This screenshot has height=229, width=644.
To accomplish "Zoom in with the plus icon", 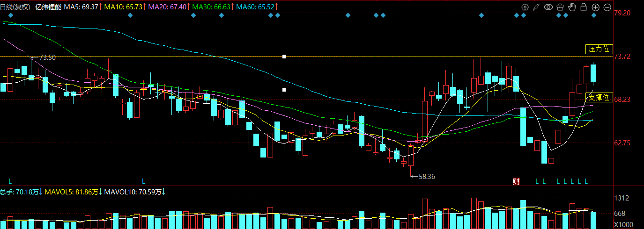I will coord(595,7).
